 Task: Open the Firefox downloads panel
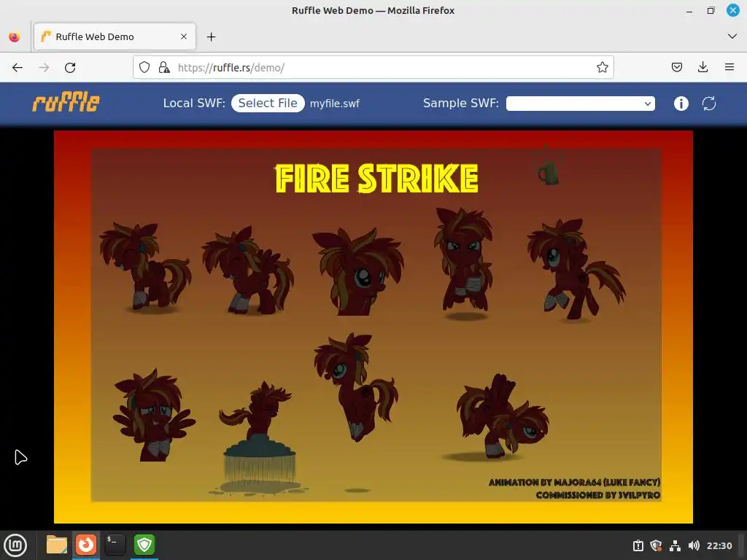click(703, 68)
